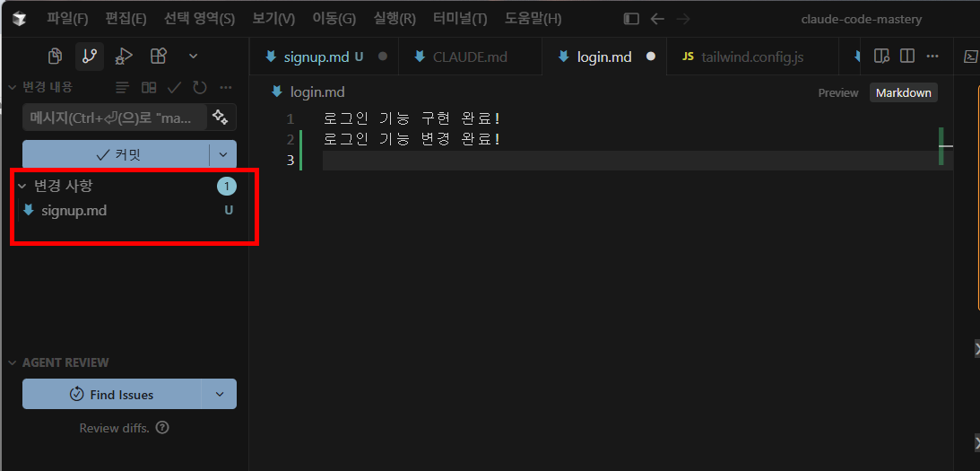Viewport: 980px width, 471px height.
Task: Open the 실행(R) menu
Action: coord(395,19)
